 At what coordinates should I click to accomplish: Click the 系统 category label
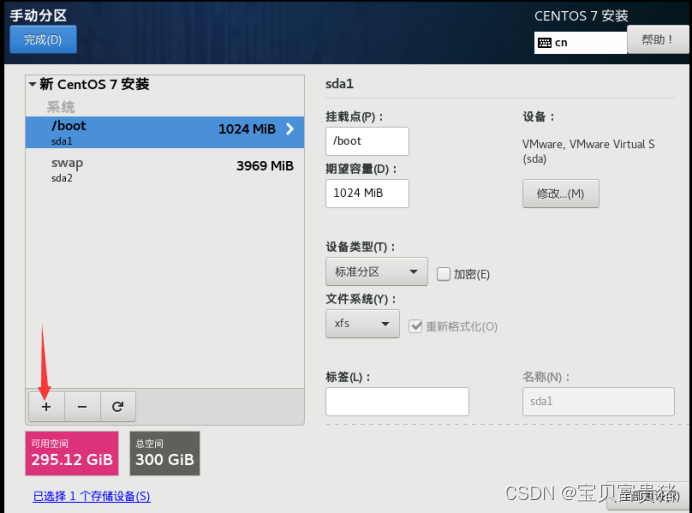point(60,107)
